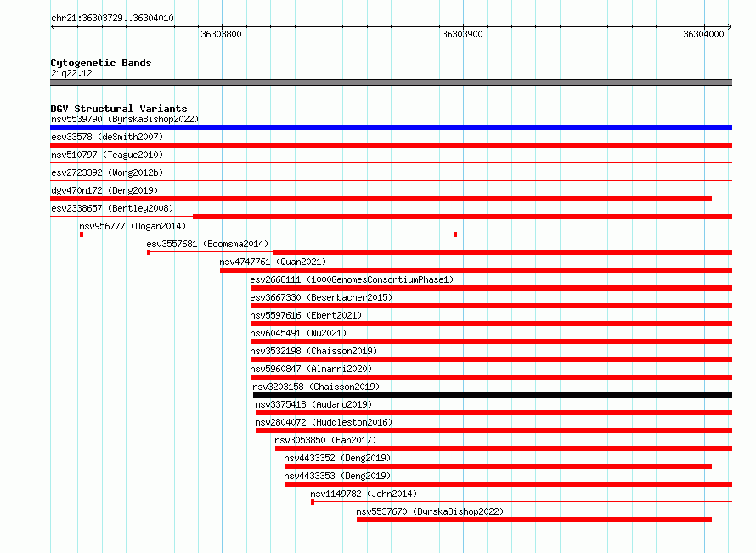756x553 pixels.
Task: Open nsv956777 (Dogan2014) variant label
Action: [133, 226]
